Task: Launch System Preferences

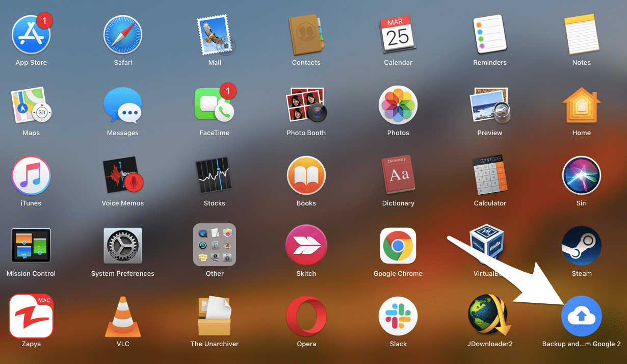Action: click(123, 245)
